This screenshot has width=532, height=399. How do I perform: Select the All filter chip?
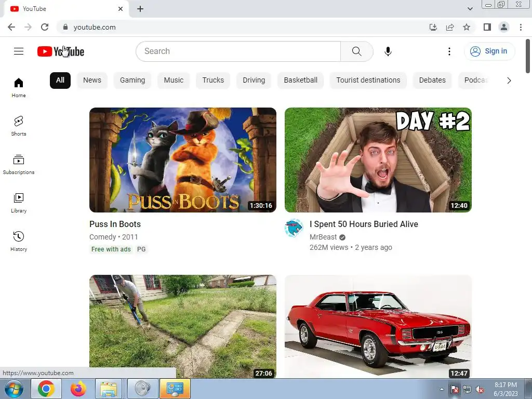(x=60, y=81)
